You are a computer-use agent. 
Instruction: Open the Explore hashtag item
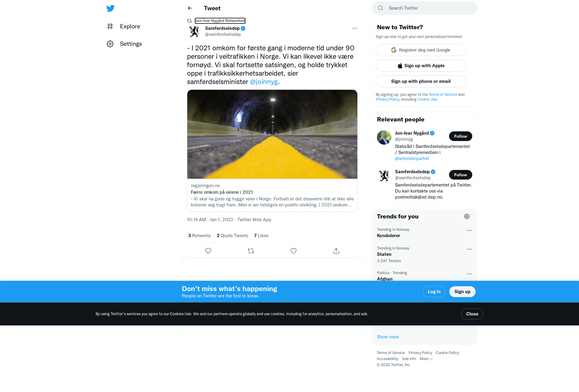[123, 26]
